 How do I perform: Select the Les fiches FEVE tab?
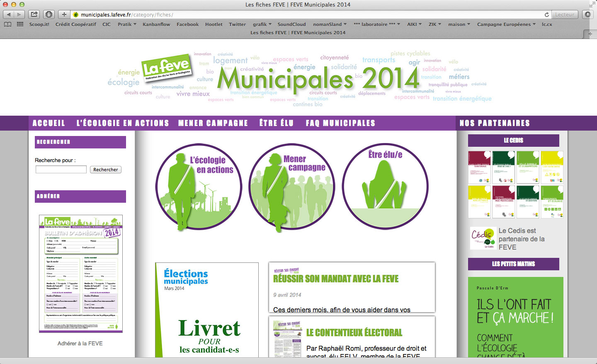tap(298, 33)
